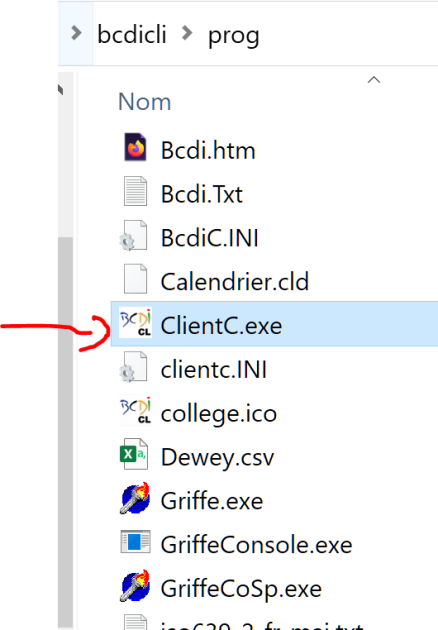Click the blank file icon of Calendrier.cld
438x630 pixels.
coord(135,279)
